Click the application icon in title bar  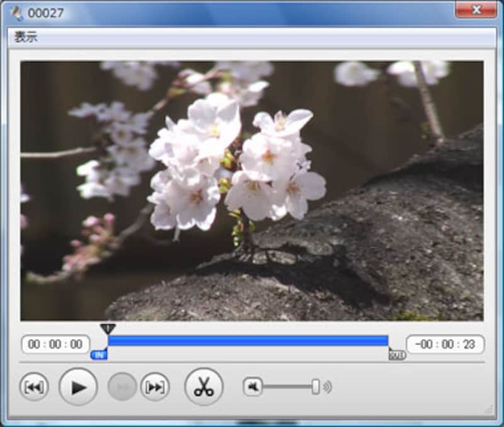tap(18, 12)
